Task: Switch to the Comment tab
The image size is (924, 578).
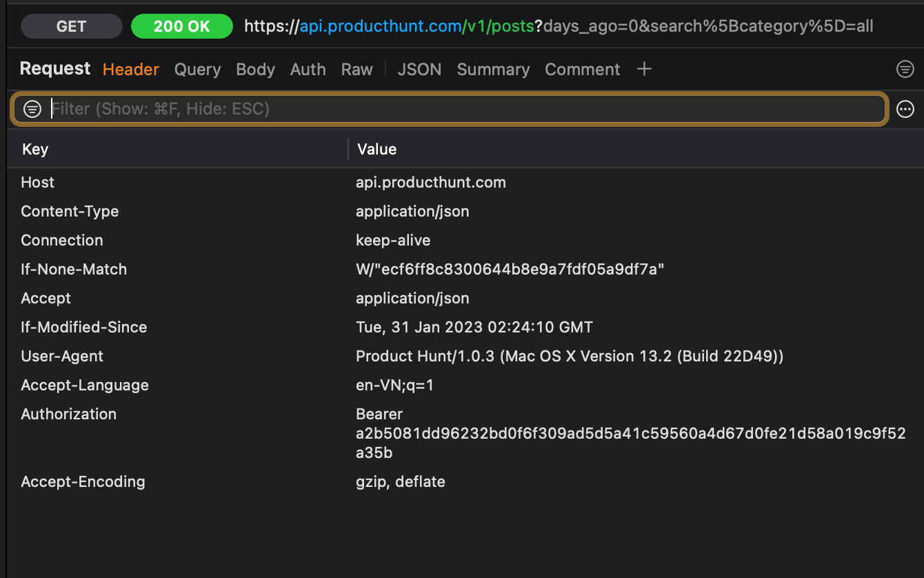Action: point(582,69)
